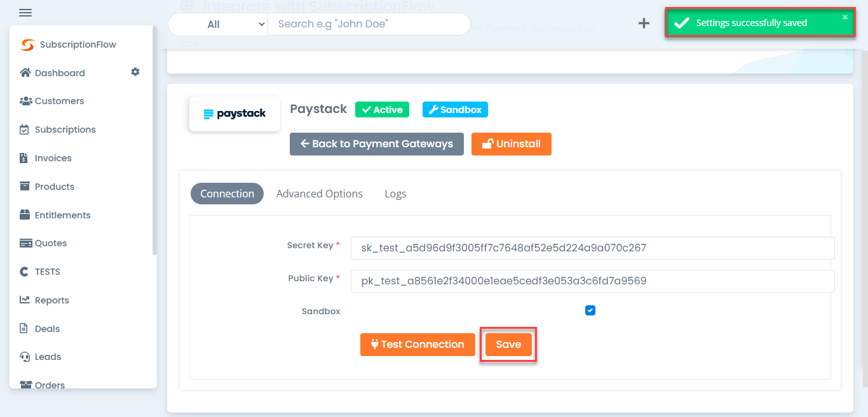Toggle the Sandbox checkbox off
Image resolution: width=868 pixels, height=417 pixels.
(x=590, y=310)
